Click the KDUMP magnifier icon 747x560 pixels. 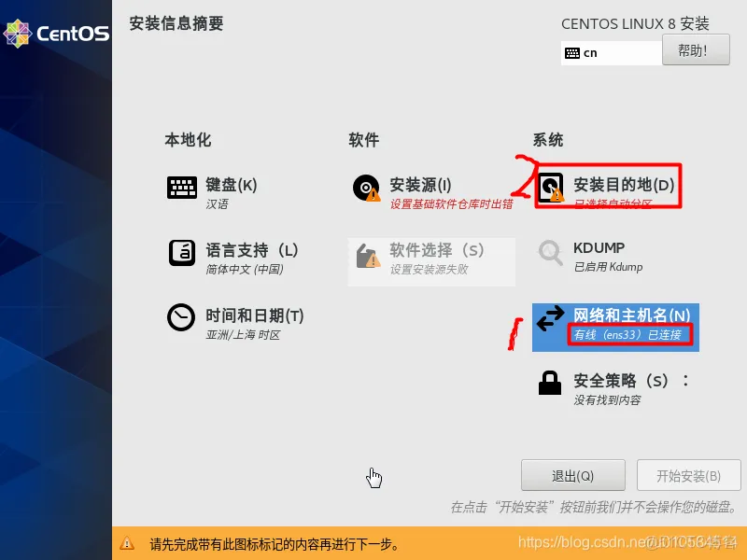(x=550, y=252)
